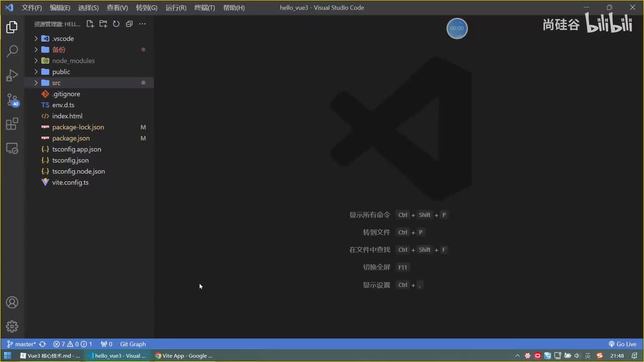Show hidden system tray icons
This screenshot has height=362, width=644.
click(x=518, y=355)
